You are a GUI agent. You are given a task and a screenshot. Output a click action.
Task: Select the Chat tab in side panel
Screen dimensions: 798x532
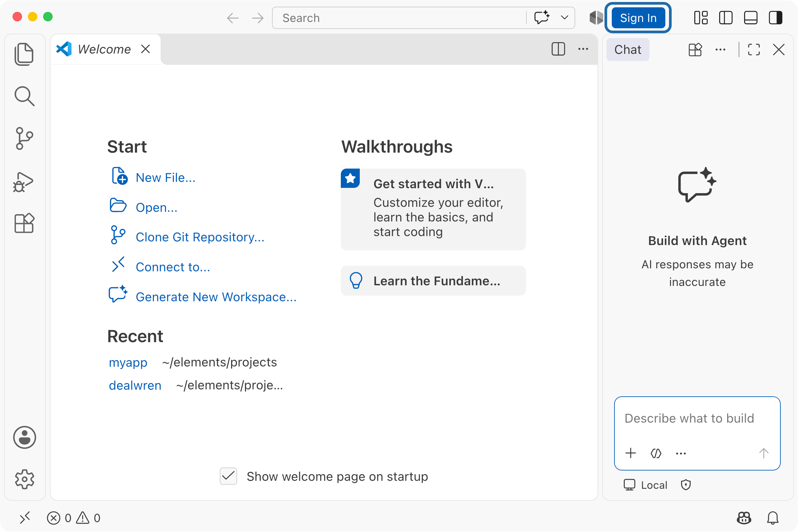tap(628, 50)
